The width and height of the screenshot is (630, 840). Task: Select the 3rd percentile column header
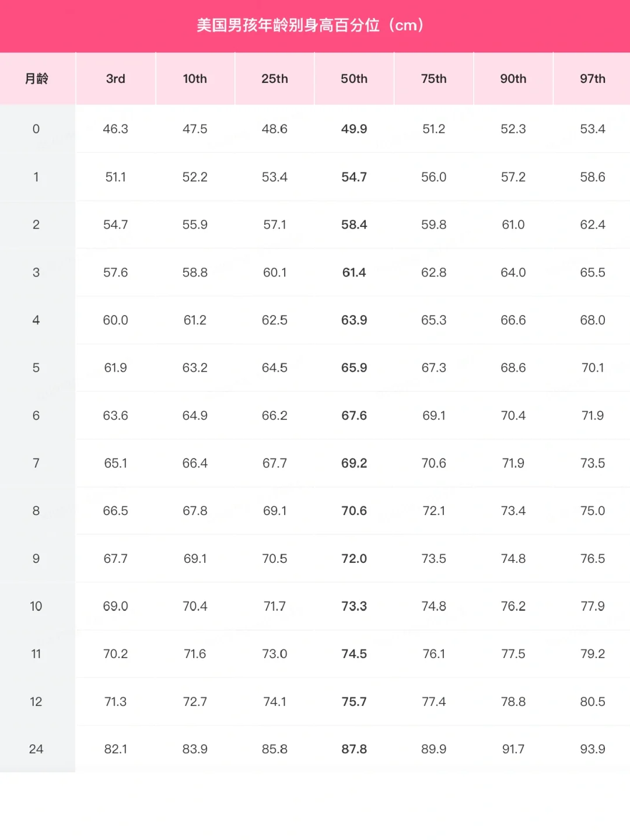(x=116, y=79)
